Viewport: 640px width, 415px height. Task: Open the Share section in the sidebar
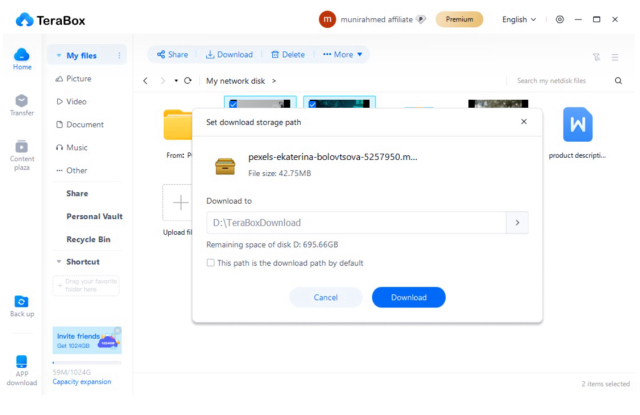(x=77, y=193)
